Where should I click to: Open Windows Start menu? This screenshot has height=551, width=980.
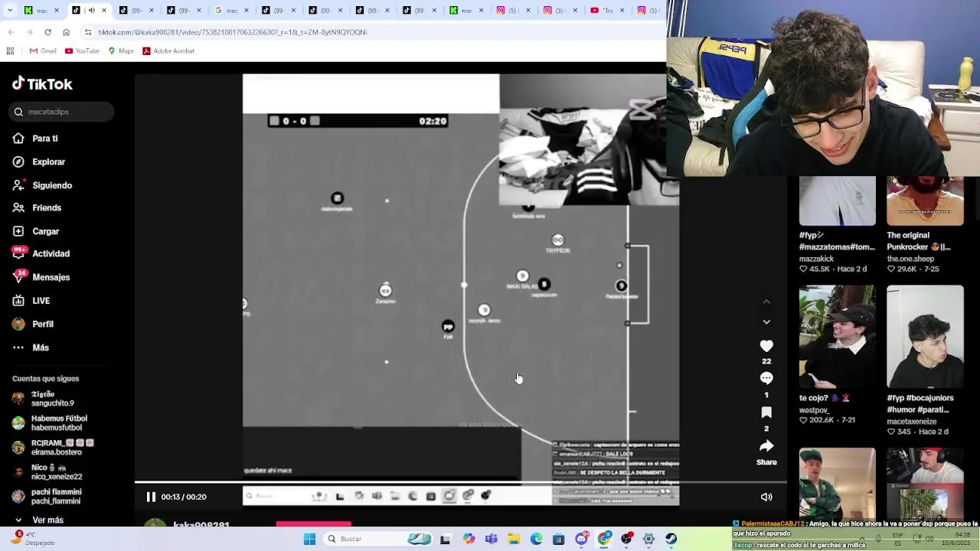click(x=309, y=539)
